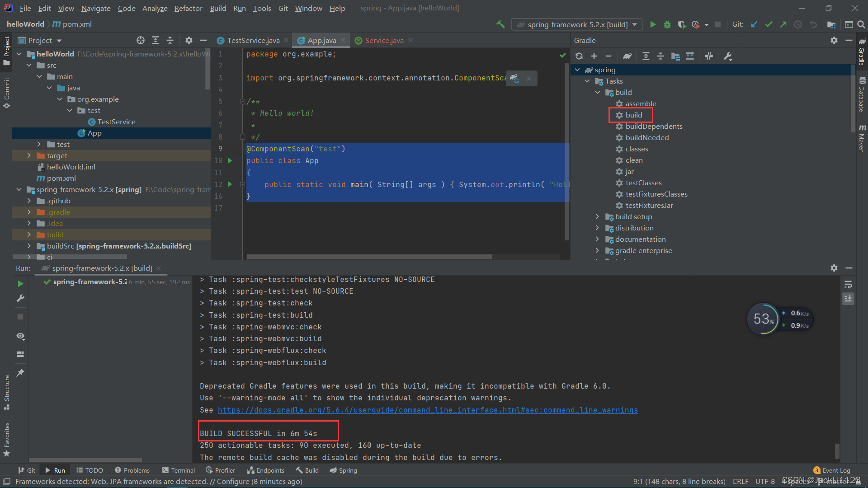Open the Profiler tool window

(x=221, y=470)
